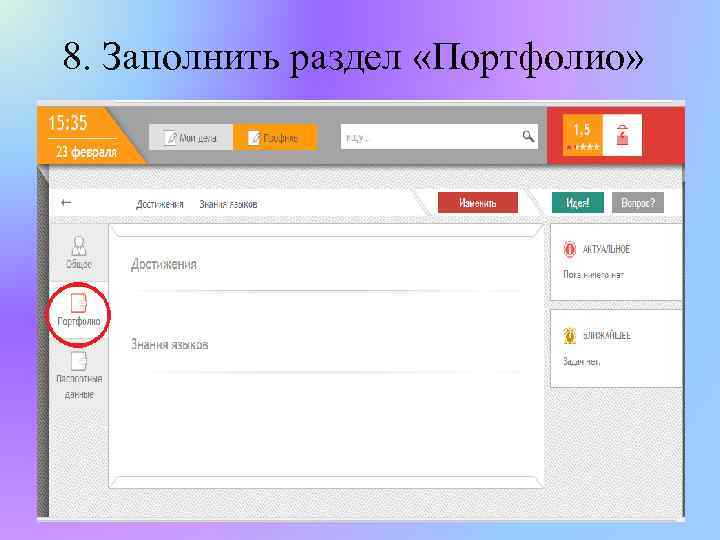Click the gray Вопрос? button
This screenshot has width=720, height=540.
(638, 203)
